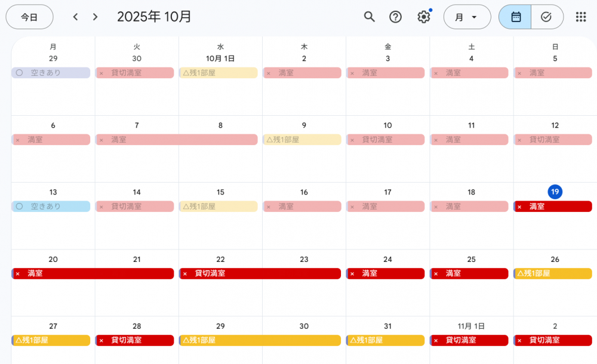Expand the 月 view dropdown

[467, 17]
